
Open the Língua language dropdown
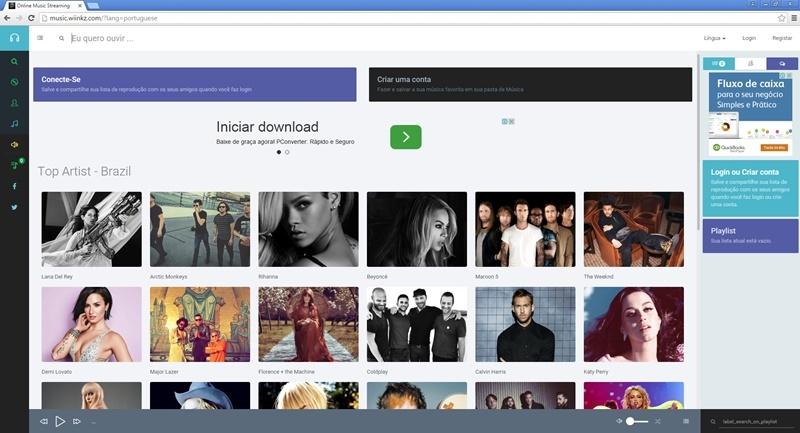point(714,38)
